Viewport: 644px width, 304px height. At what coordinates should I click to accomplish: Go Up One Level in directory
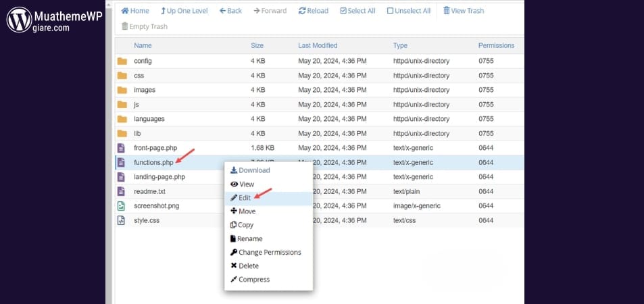coord(184,11)
